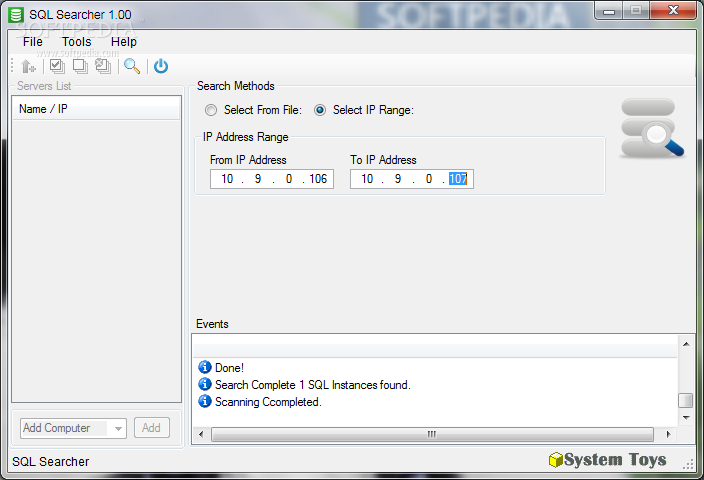Click the Events vertical scrollbar thumb
Viewport: 704px width, 480px height.
[686, 400]
